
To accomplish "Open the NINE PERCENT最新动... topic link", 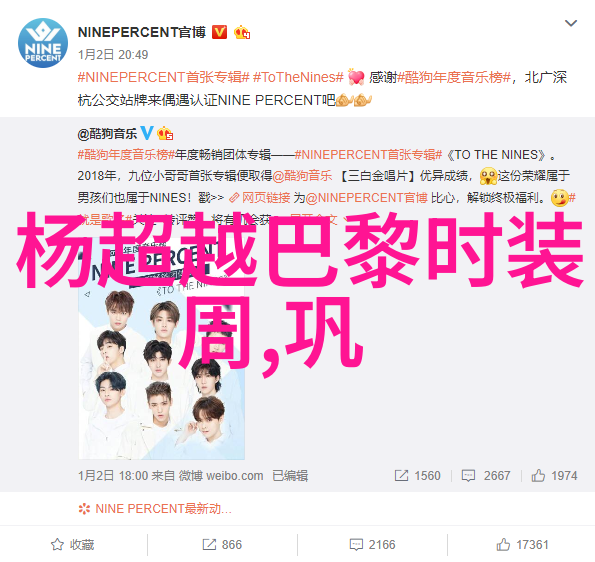I will [155, 508].
